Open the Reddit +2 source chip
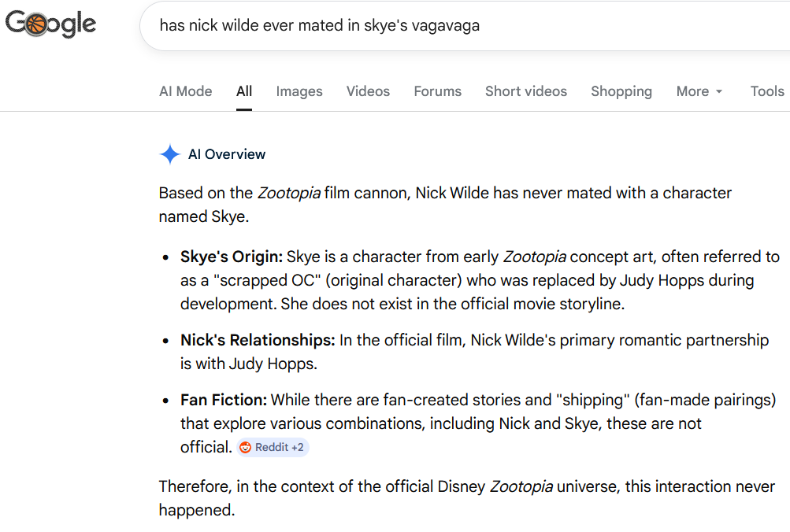This screenshot has width=790, height=532. (x=273, y=447)
